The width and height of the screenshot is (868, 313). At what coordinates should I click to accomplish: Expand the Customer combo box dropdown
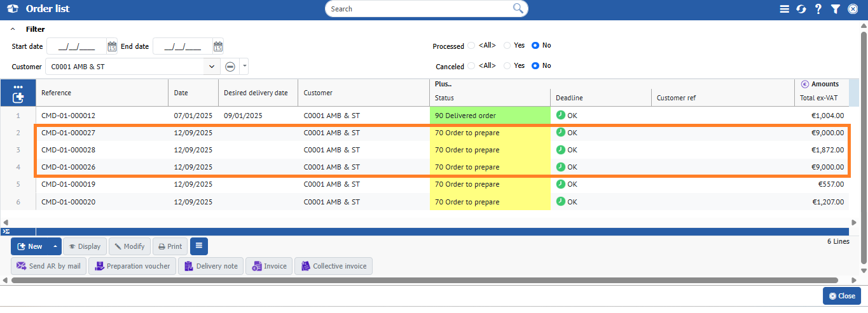pos(212,67)
